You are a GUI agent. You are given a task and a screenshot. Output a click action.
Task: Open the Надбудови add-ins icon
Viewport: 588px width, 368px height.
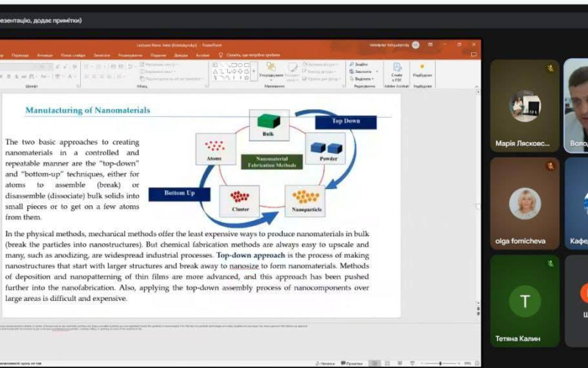(x=422, y=71)
